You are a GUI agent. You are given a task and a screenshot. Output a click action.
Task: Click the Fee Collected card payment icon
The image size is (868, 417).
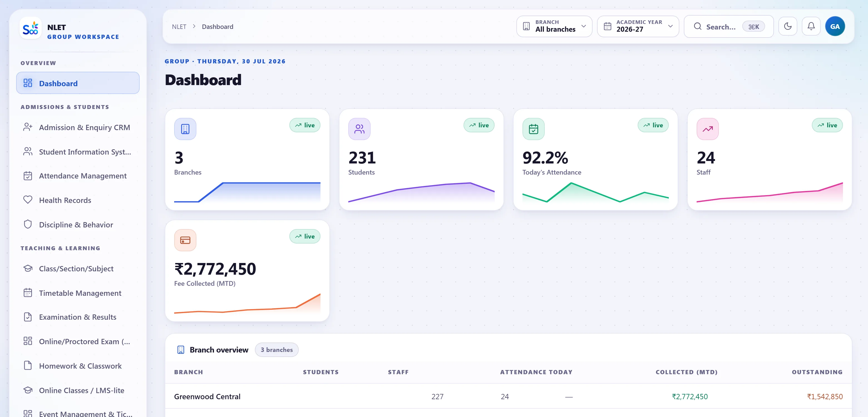(185, 240)
